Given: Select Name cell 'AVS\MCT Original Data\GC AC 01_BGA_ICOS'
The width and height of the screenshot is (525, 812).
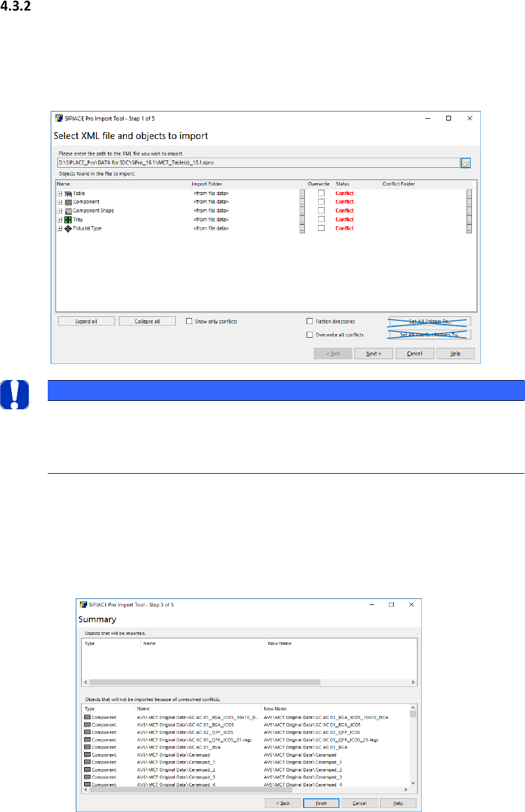Looking at the screenshot, I should pyautogui.click(x=185, y=725).
